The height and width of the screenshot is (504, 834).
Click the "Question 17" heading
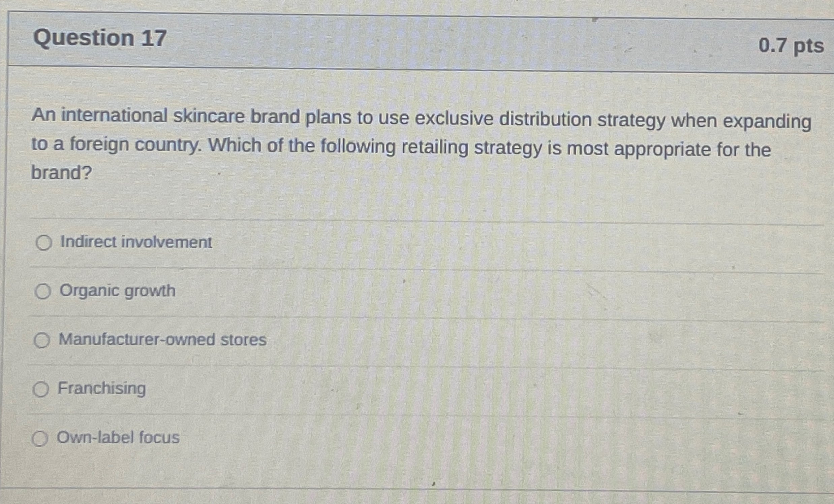(x=100, y=38)
